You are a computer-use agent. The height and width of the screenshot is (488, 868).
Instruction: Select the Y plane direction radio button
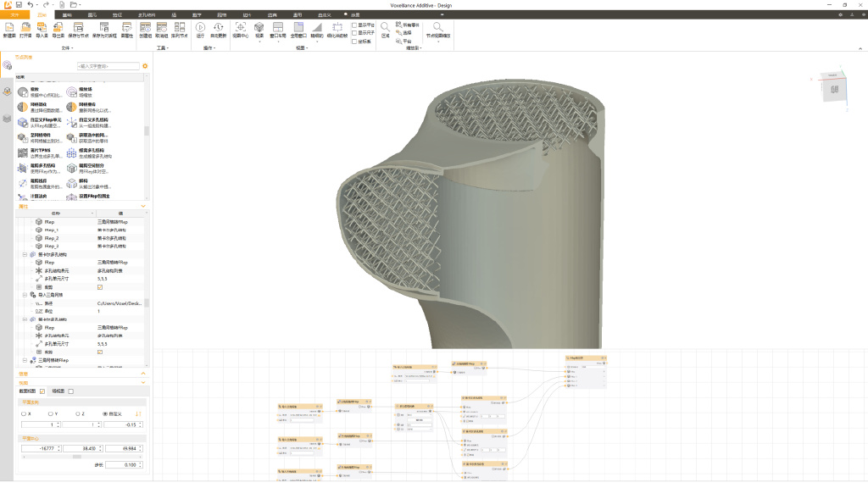[53, 413]
